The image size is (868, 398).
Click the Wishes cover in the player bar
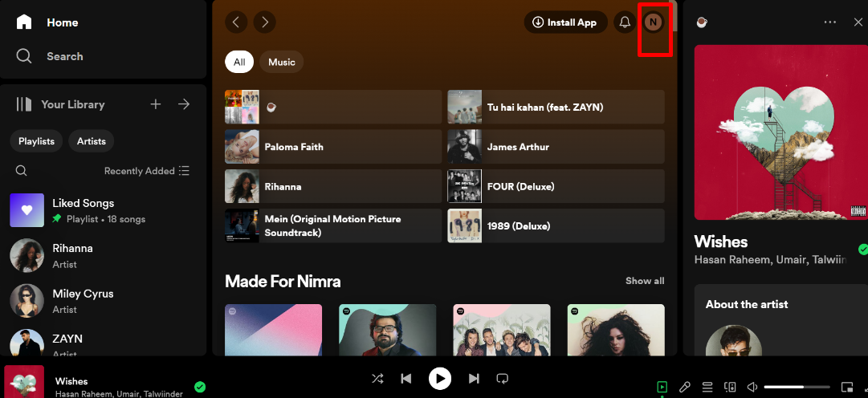coord(24,382)
